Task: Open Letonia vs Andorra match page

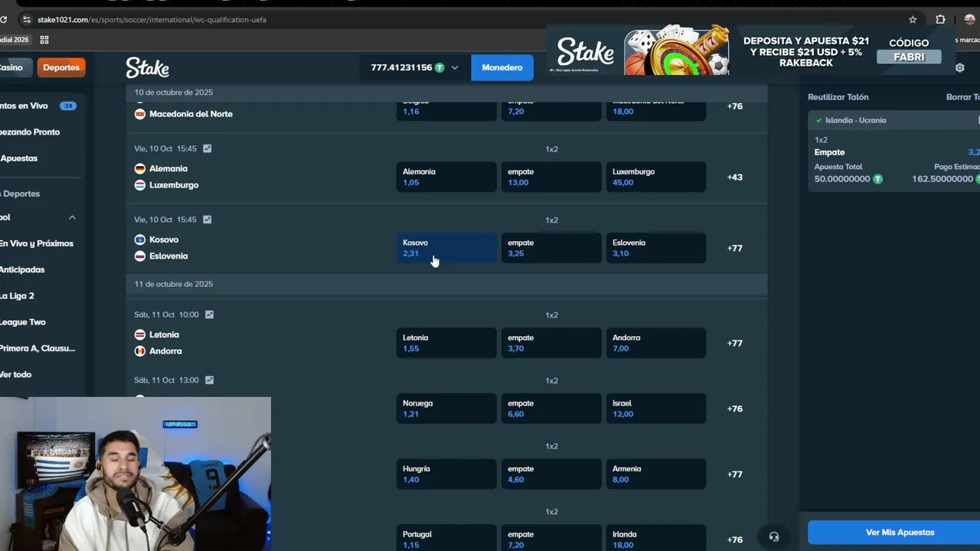Action: [158, 343]
